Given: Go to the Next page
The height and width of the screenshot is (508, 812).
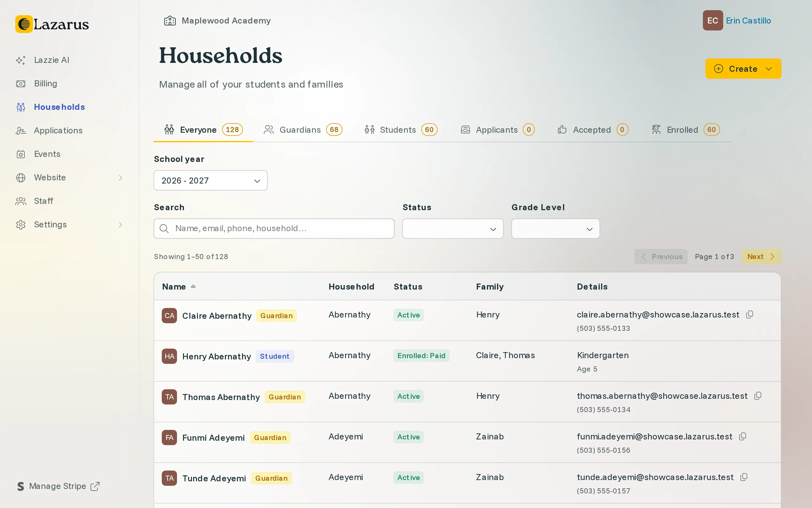Looking at the screenshot, I should (761, 257).
